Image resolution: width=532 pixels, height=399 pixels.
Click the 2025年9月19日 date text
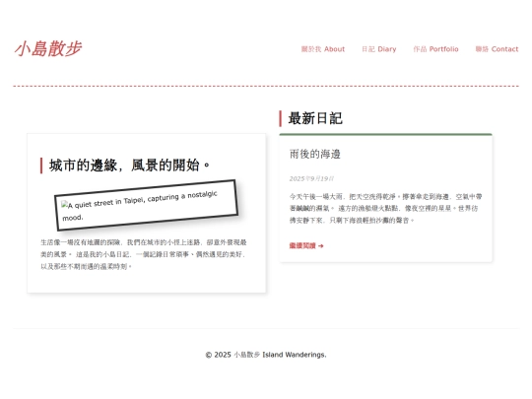311,178
